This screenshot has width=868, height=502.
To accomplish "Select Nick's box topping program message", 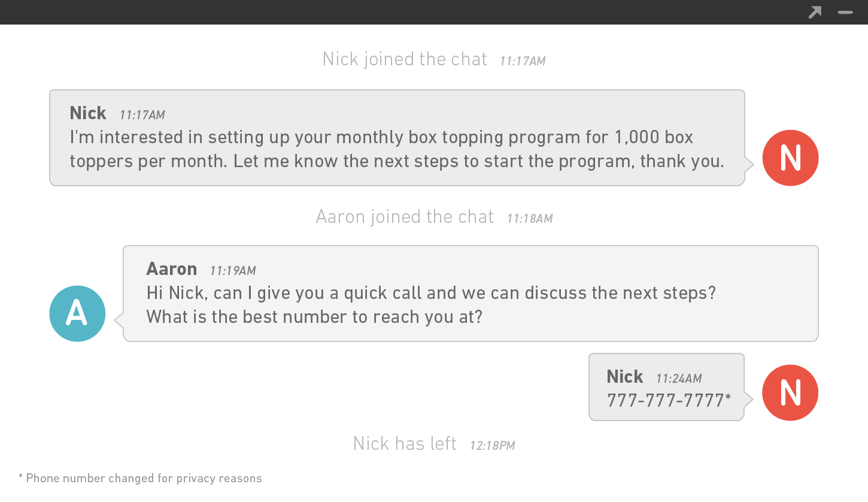I will (396, 149).
